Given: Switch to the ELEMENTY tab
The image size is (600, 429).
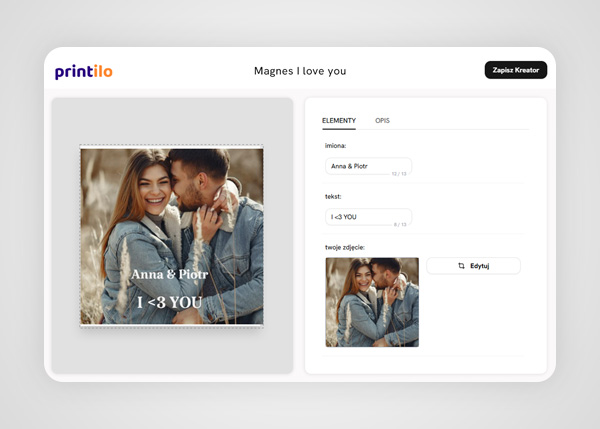Looking at the screenshot, I should pos(339,121).
